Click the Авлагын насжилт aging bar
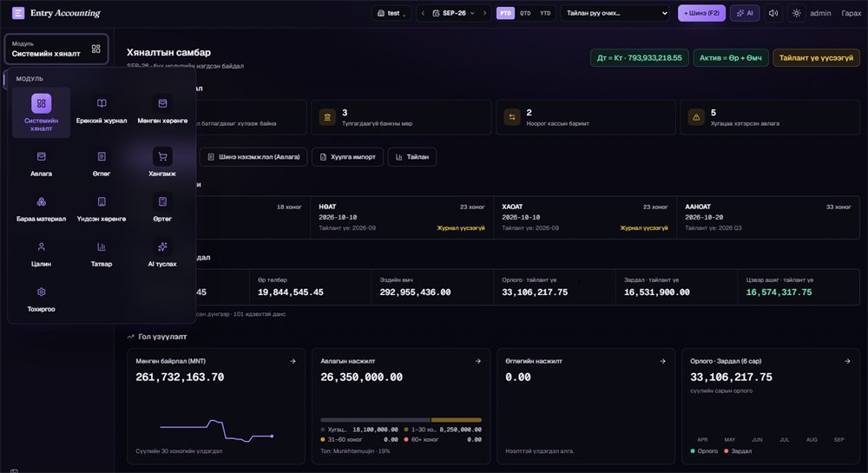Screen dimensions: 868x473 pyautogui.click(x=401, y=420)
